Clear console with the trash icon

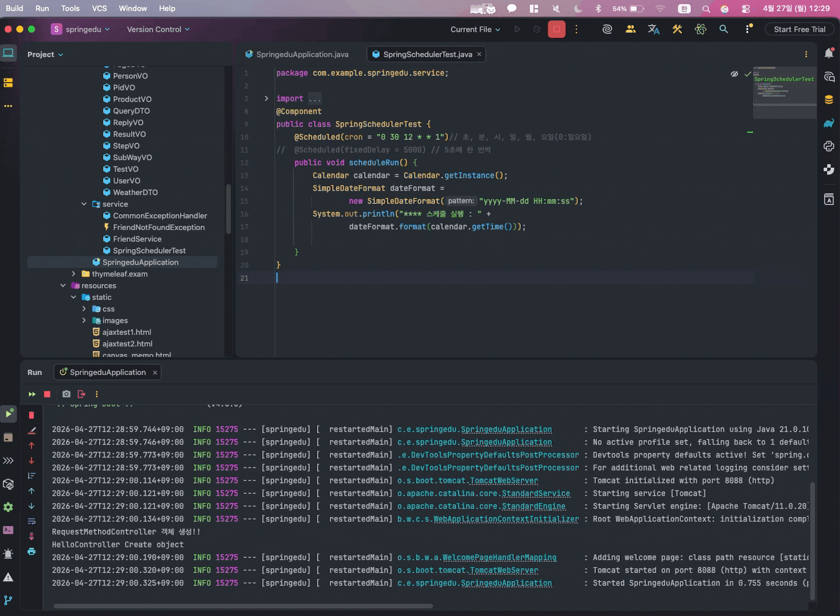pos(31,415)
